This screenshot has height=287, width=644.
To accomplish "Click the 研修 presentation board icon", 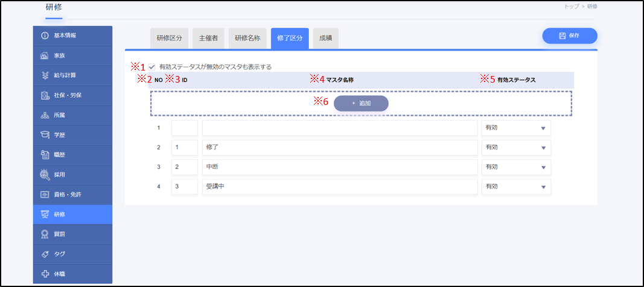I will pyautogui.click(x=45, y=215).
